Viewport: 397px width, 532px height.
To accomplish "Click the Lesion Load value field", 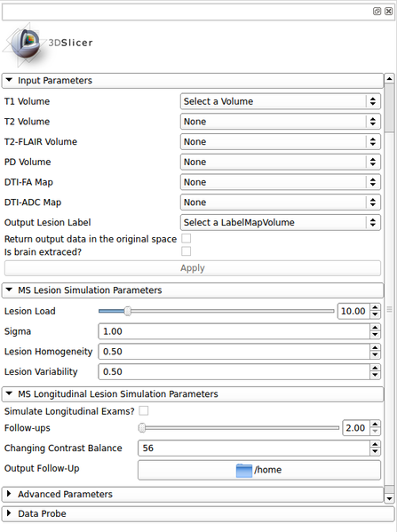I will 353,311.
